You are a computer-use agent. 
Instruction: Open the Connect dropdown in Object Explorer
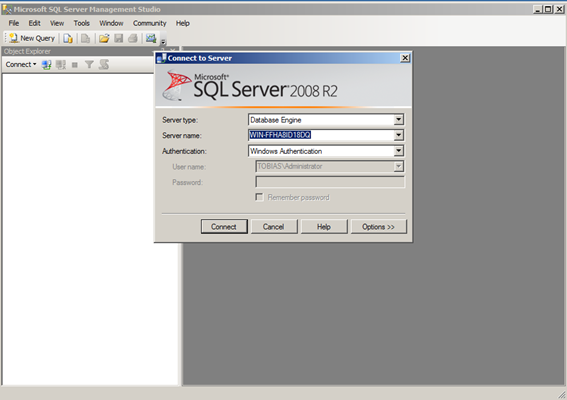[x=21, y=64]
